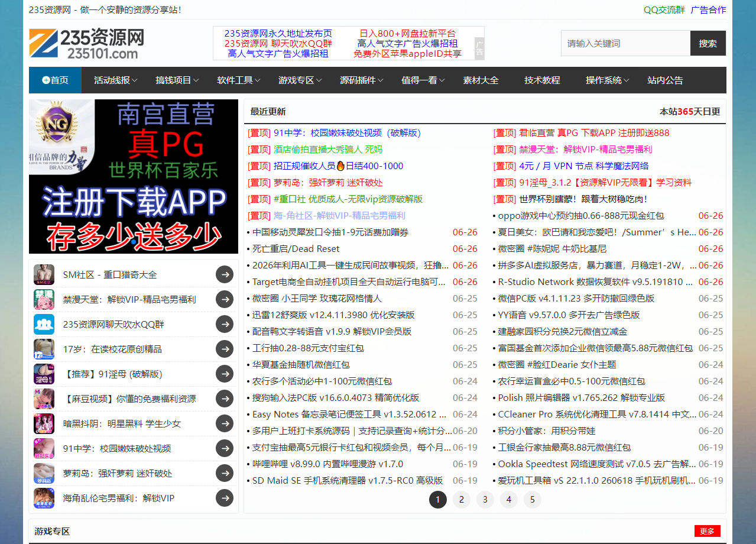
Task: Expand the 活动线报 dropdown chevron
Action: click(134, 80)
